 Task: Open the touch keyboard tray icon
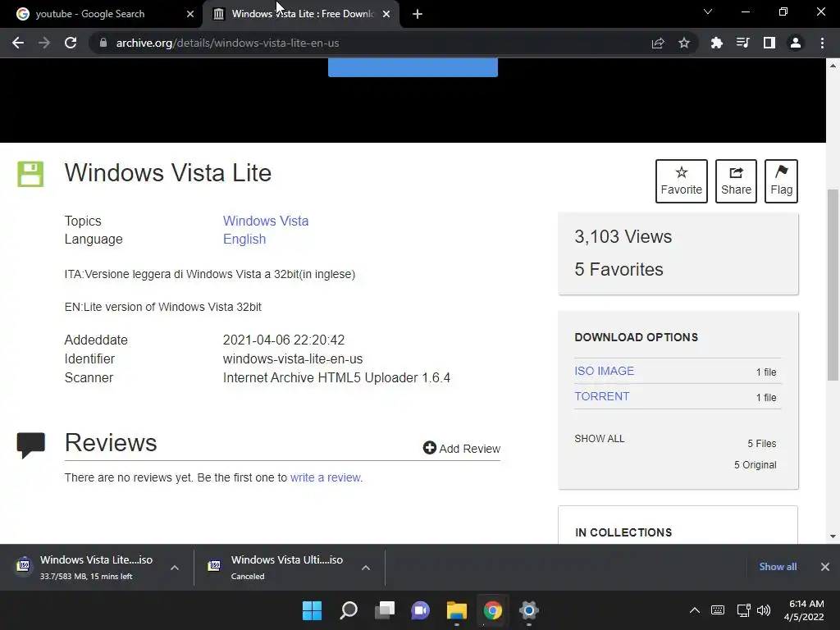point(718,610)
